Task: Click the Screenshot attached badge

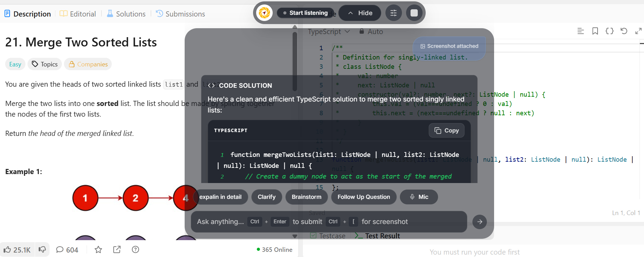Action: click(449, 46)
